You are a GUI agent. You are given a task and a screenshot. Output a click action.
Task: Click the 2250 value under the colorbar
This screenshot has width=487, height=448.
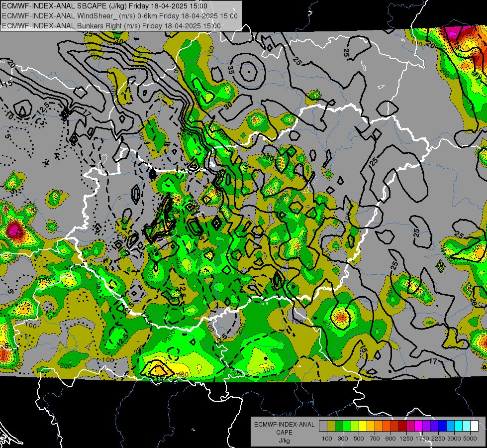[438, 439]
